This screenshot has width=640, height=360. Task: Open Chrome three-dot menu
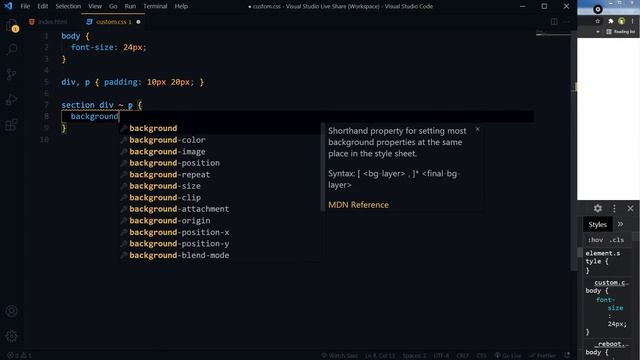(x=633, y=21)
